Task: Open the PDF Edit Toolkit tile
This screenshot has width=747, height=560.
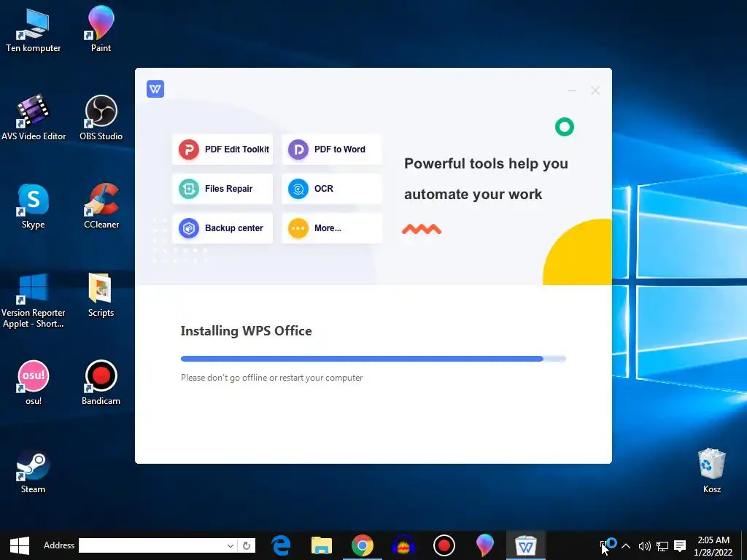Action: 222,149
